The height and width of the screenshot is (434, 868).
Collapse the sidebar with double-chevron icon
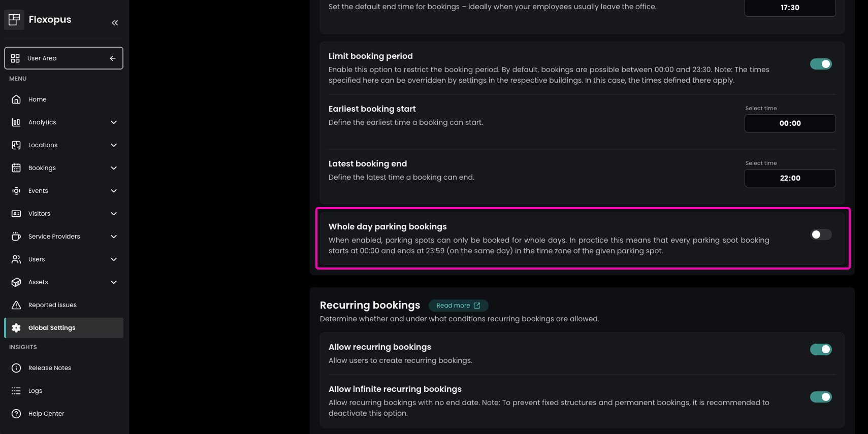coord(115,23)
